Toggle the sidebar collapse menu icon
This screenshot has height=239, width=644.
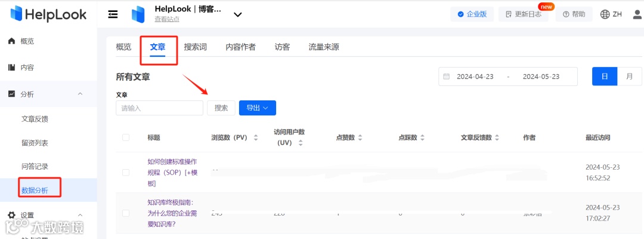click(113, 14)
